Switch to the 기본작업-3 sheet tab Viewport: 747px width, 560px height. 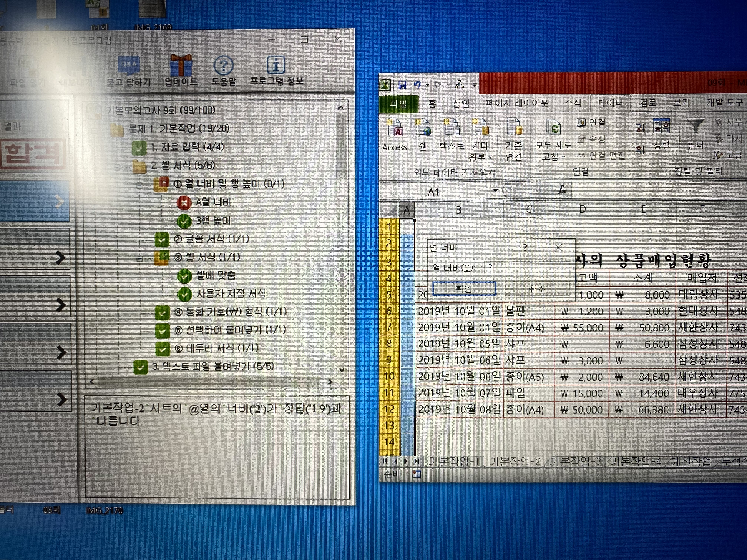point(575,461)
